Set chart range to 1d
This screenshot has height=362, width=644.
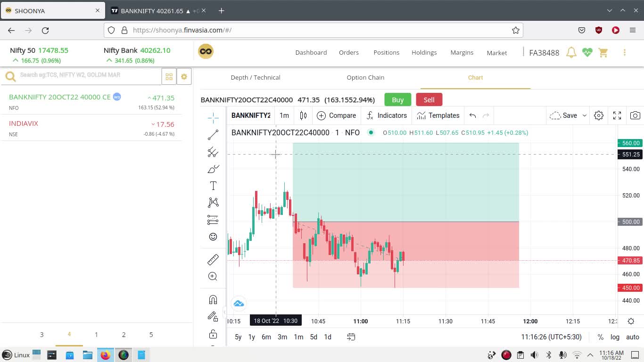click(x=328, y=337)
